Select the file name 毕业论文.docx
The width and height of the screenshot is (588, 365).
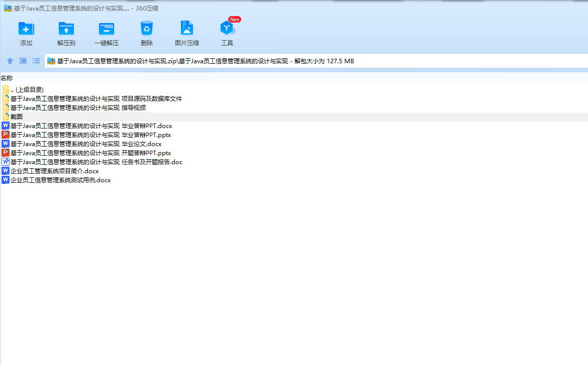pos(86,144)
